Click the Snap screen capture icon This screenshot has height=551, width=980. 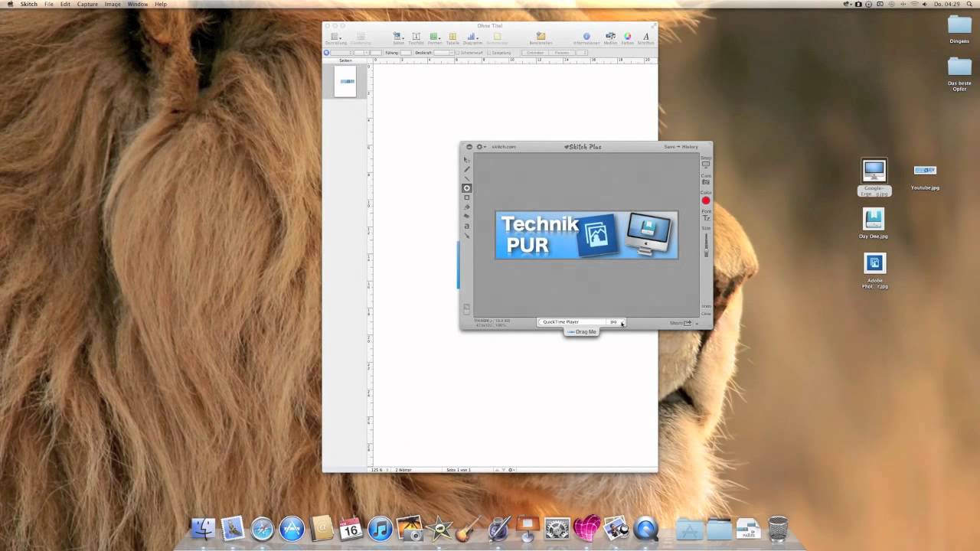706,164
